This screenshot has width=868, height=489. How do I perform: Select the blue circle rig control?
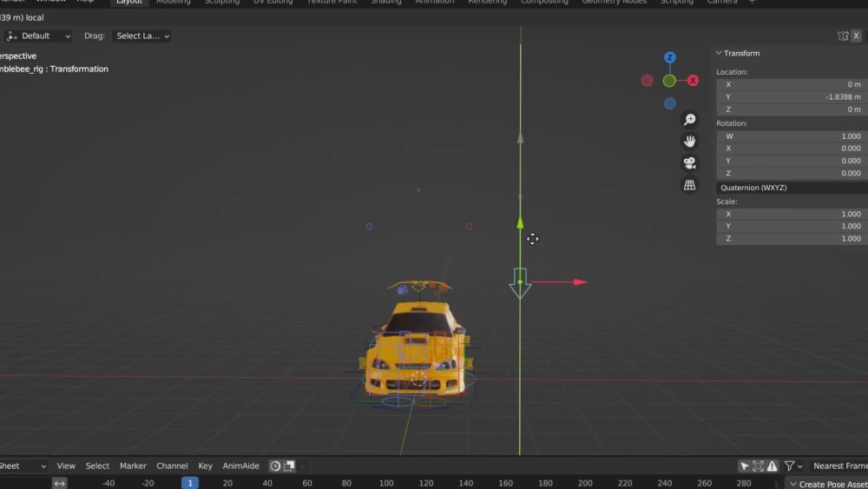[369, 227]
